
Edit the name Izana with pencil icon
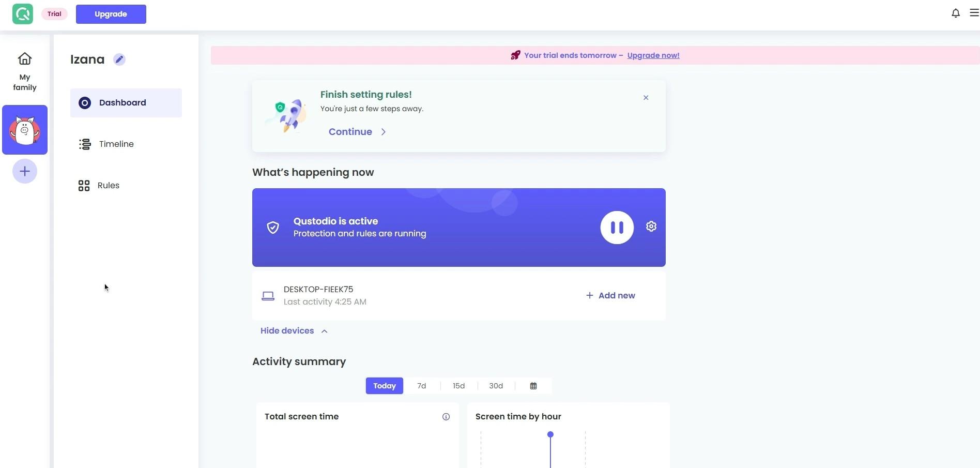tap(119, 59)
